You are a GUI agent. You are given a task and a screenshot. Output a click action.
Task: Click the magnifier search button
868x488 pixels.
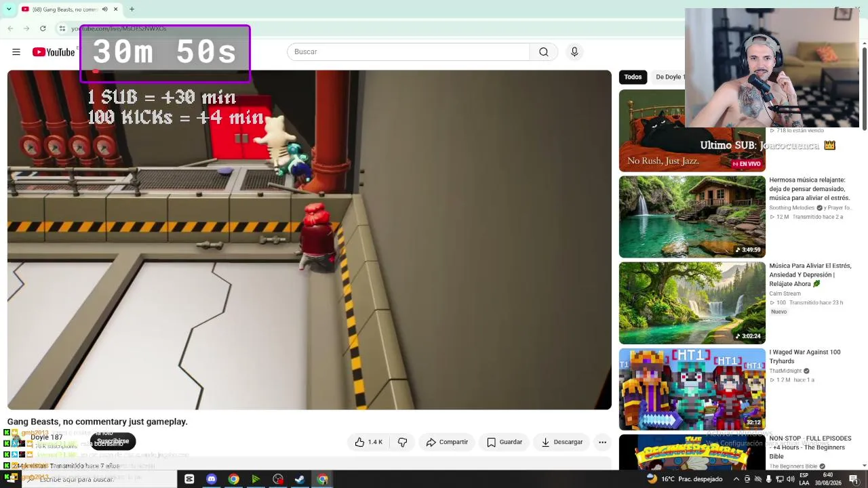click(544, 52)
